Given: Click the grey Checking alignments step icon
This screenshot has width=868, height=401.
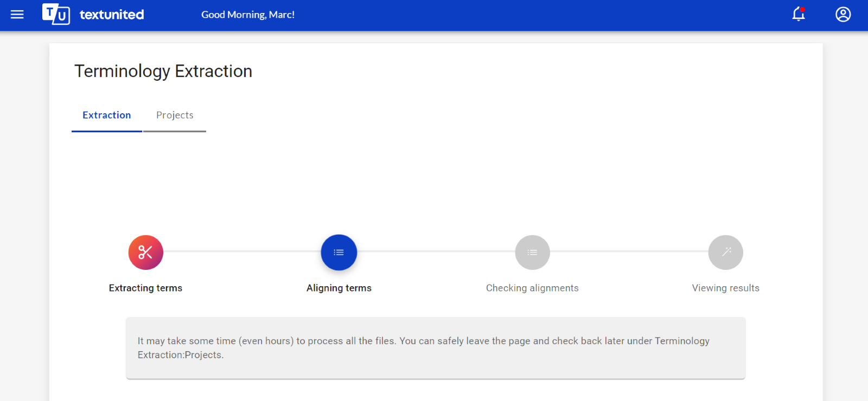Looking at the screenshot, I should [532, 253].
